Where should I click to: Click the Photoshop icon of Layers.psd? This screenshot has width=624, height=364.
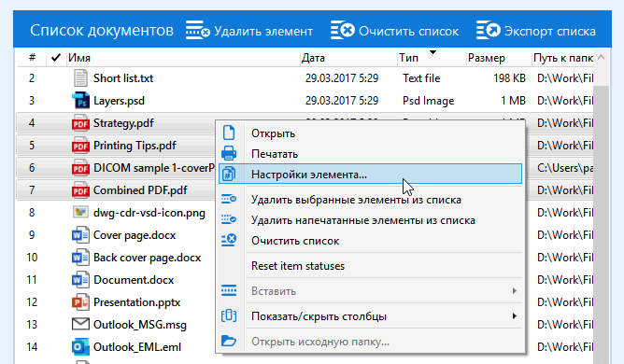[80, 100]
